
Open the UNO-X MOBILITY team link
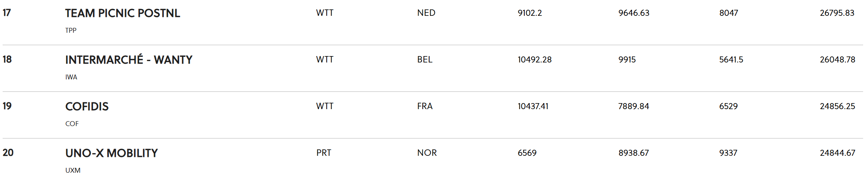pos(111,153)
